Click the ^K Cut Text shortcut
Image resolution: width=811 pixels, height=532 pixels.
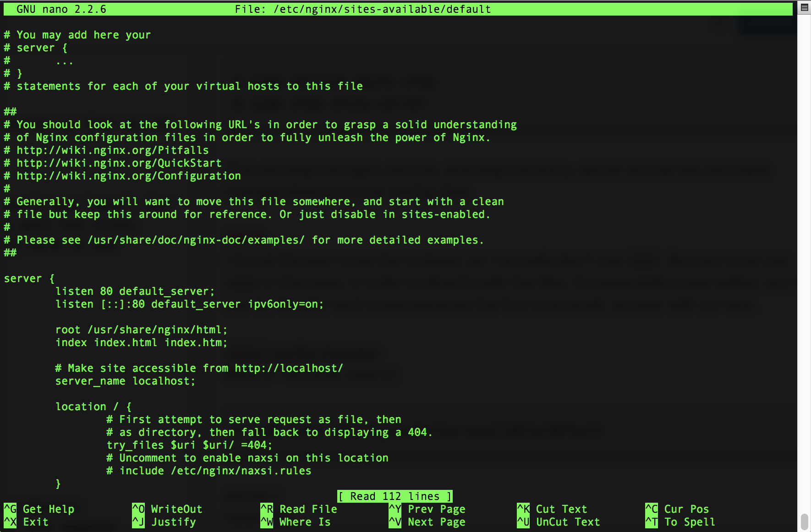pos(552,509)
